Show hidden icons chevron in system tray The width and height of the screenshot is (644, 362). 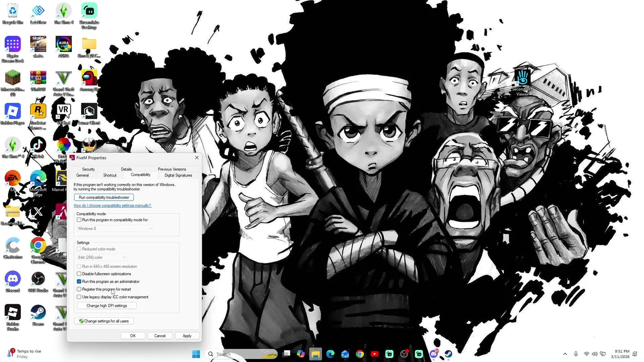565,354
